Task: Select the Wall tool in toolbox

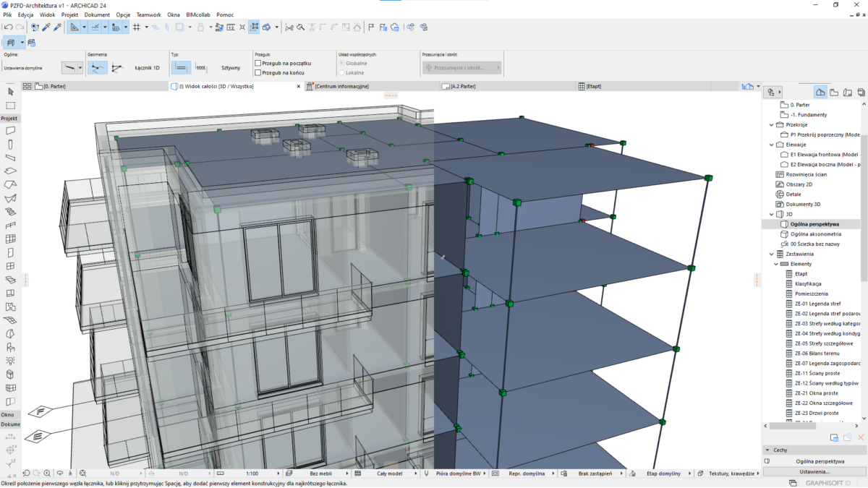Action: (10, 131)
